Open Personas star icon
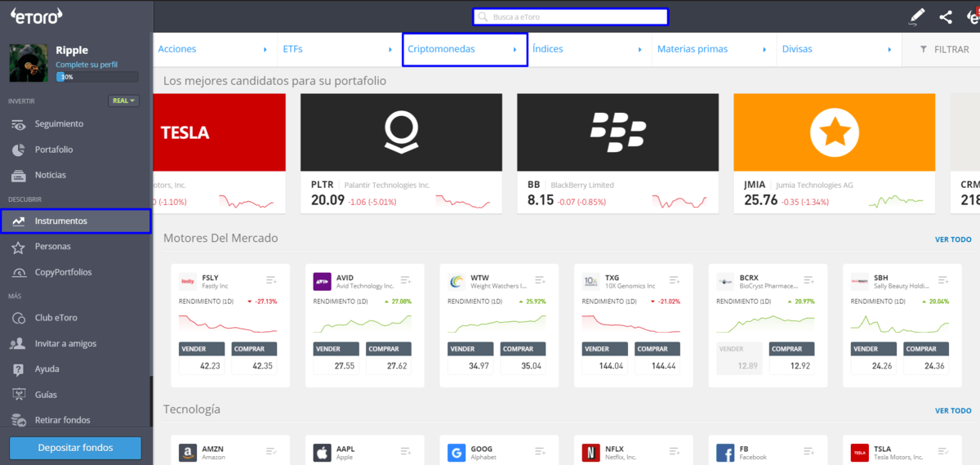 pos(19,246)
